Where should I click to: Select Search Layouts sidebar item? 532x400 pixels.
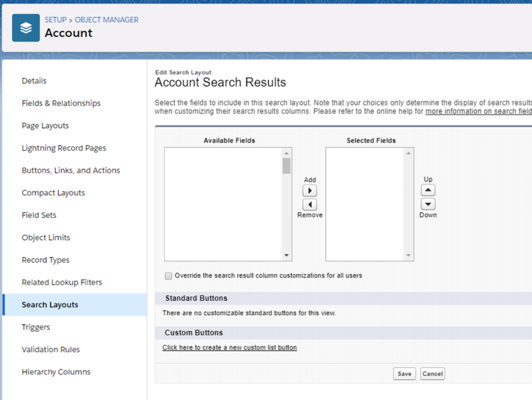[x=75, y=305]
